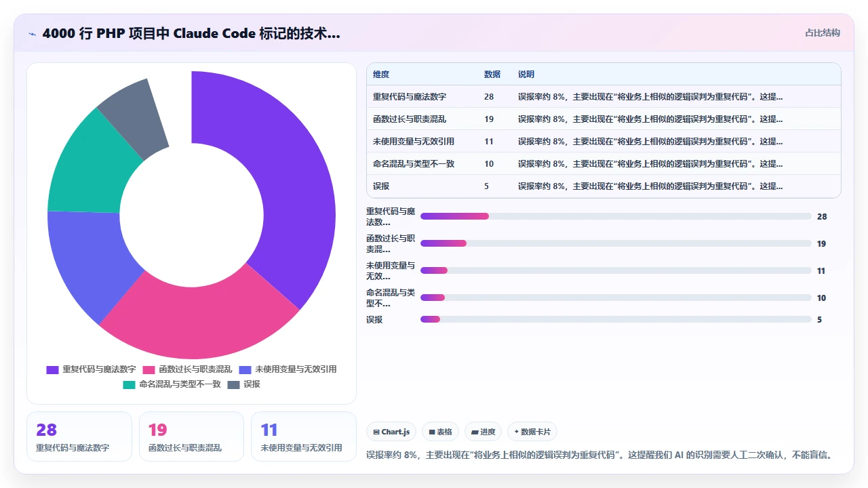The image size is (868, 488).
Task: Select the 表格 chip
Action: point(440,432)
